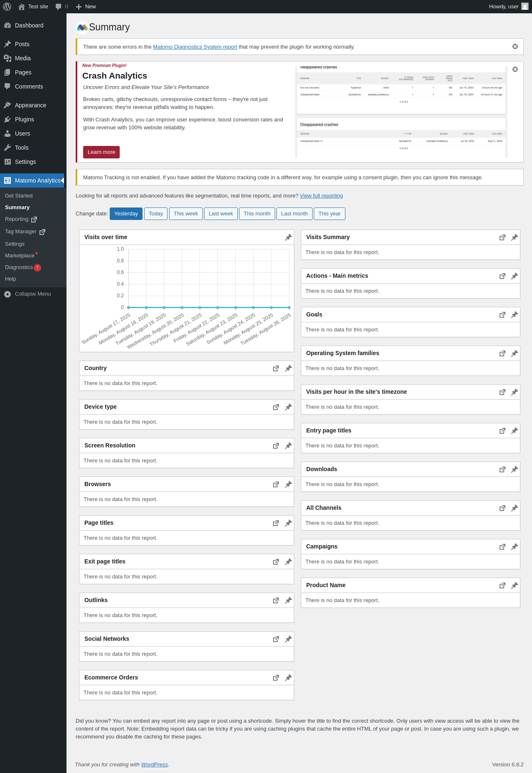Click Howdy, user account menu
Viewport: 532px width, 773px height.
[509, 7]
